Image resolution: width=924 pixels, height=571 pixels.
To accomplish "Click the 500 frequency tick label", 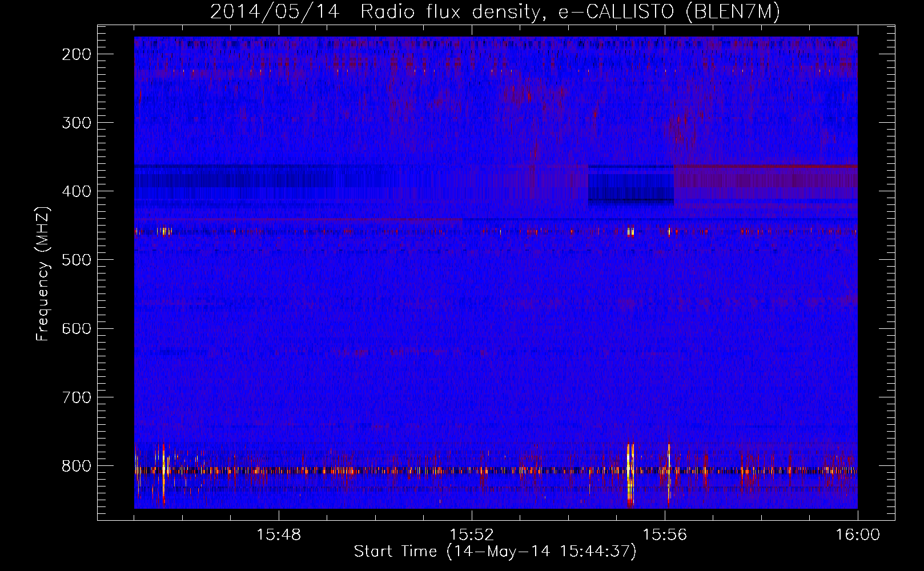I will pos(77,260).
